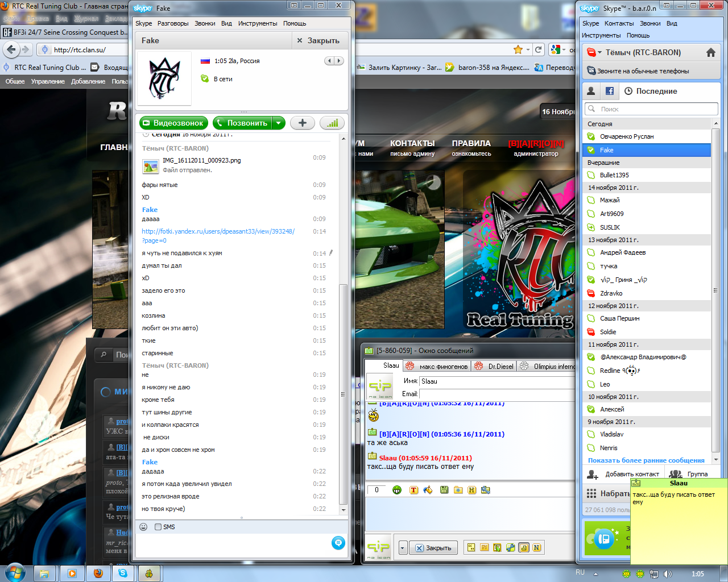Bookmark page with Firefox star icon
728x582 pixels.
point(518,49)
